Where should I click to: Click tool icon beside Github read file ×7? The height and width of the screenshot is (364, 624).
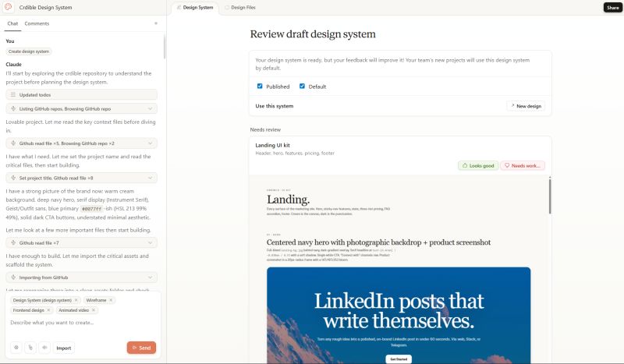click(x=13, y=242)
